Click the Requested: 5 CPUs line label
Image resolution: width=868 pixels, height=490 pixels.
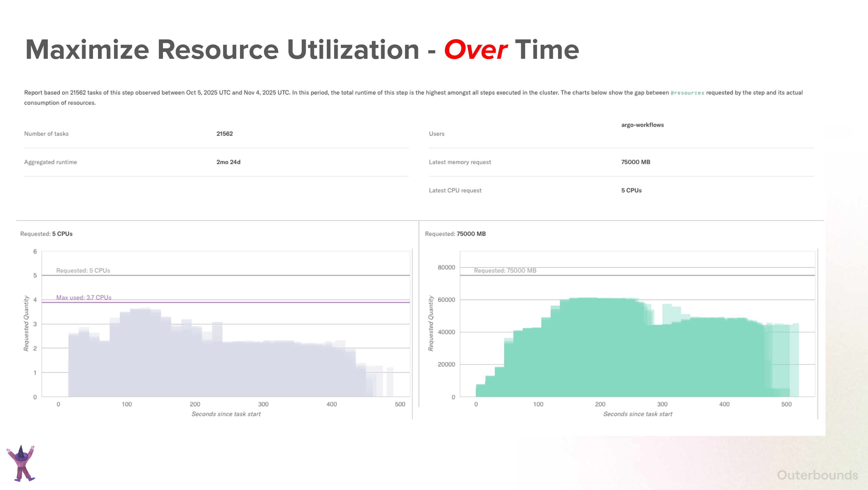tap(83, 270)
